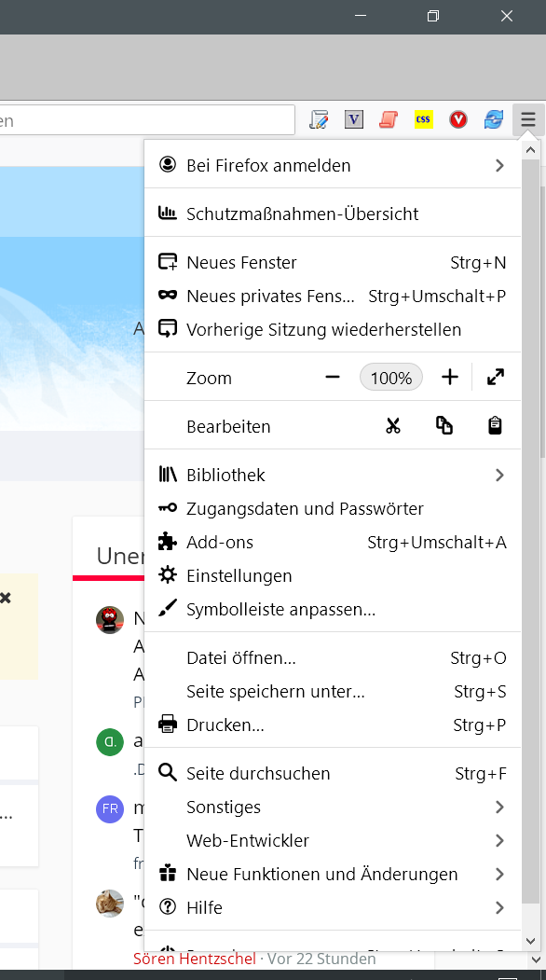
Task: Click the Copy icon in Bearbeiten row
Action: point(444,425)
